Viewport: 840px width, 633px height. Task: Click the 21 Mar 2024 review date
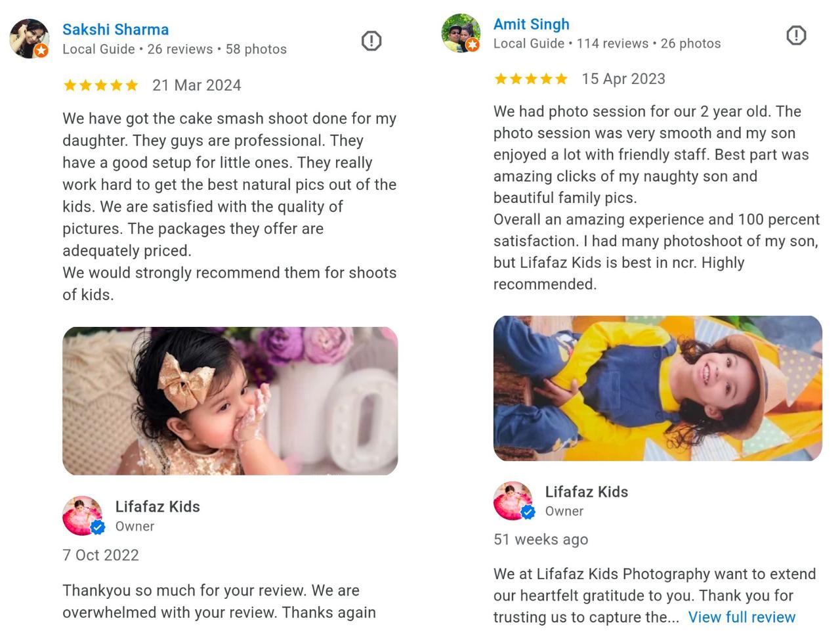[x=197, y=85]
